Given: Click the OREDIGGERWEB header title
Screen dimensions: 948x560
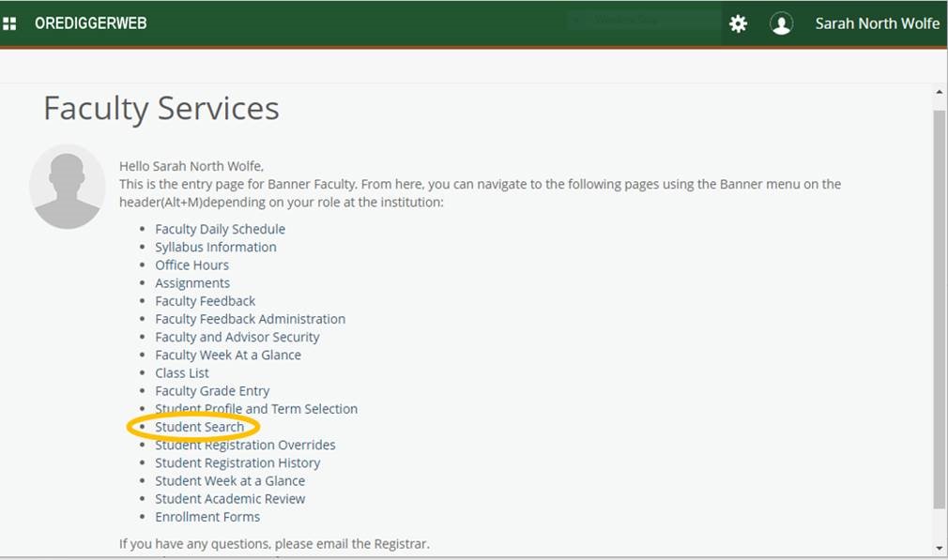Looking at the screenshot, I should click(90, 23).
